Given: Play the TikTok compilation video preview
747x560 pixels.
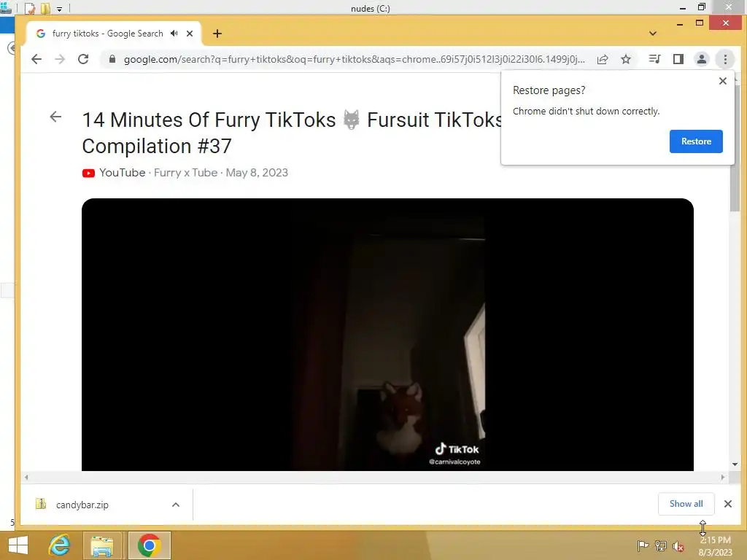Looking at the screenshot, I should click(387, 334).
